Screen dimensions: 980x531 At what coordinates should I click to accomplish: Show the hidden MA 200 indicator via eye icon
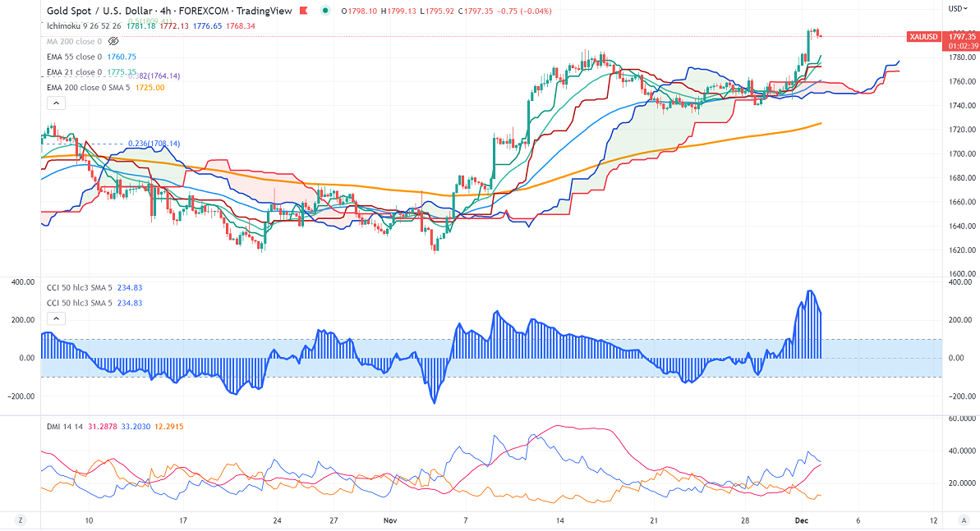[113, 41]
